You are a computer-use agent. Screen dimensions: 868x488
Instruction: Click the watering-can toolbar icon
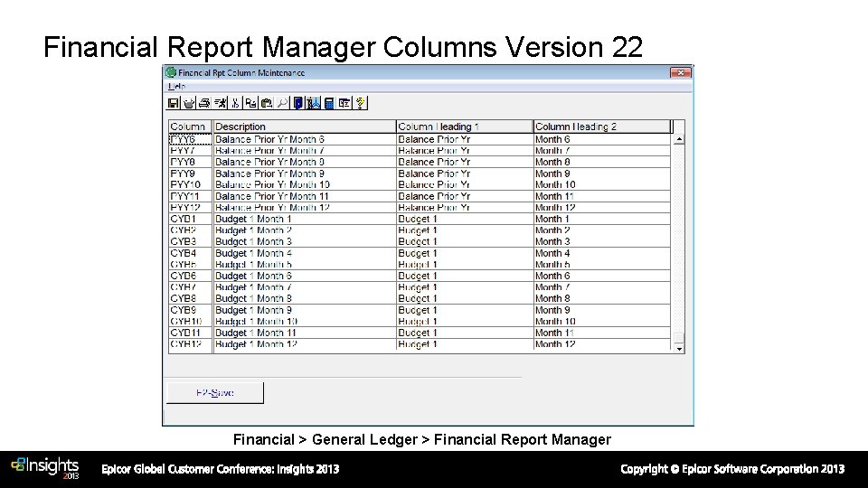pyautogui.click(x=189, y=103)
